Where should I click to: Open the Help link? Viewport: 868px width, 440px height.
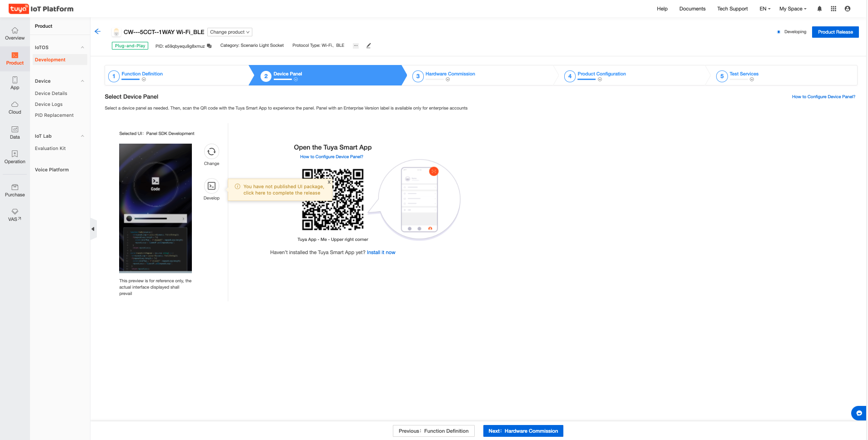pyautogui.click(x=662, y=9)
